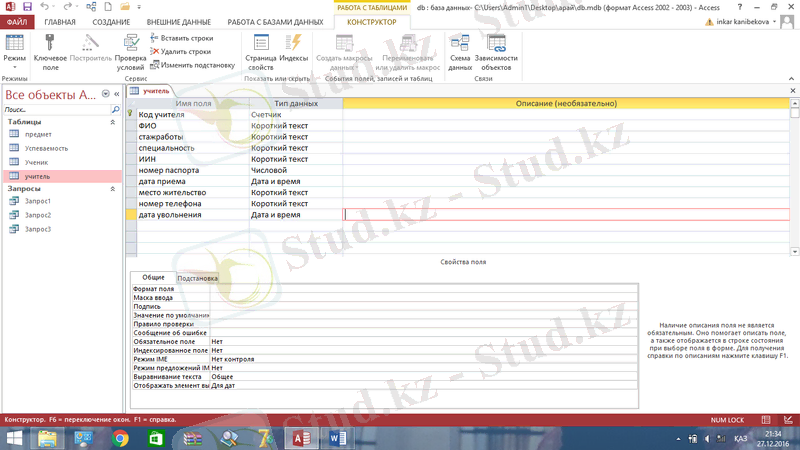
Task: Open the ФАЙЛ menu
Action: pos(17,21)
